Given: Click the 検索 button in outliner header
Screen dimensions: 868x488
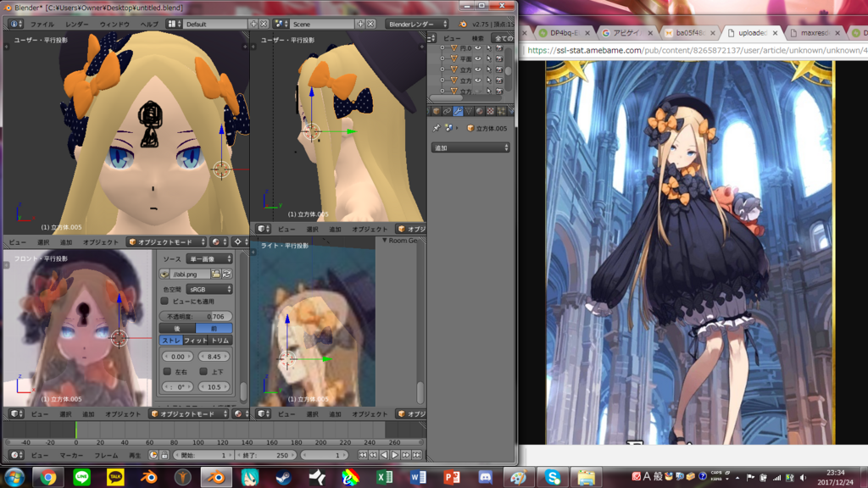Looking at the screenshot, I should (x=478, y=38).
